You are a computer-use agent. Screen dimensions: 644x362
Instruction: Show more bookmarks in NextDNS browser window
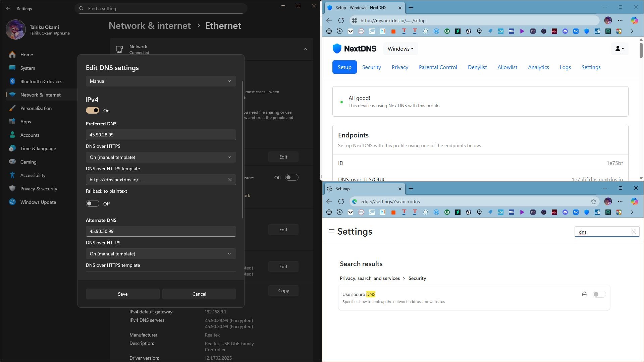(x=632, y=31)
